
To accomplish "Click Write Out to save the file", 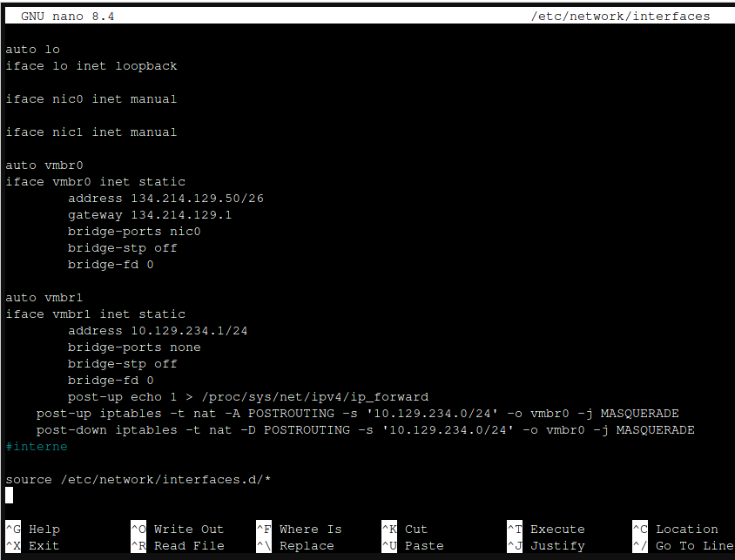I will pyautogui.click(x=187, y=529).
